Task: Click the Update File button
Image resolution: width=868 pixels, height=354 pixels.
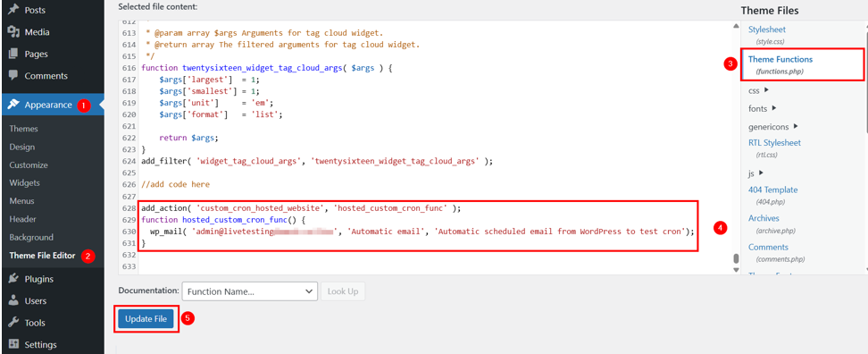Action: (x=146, y=318)
